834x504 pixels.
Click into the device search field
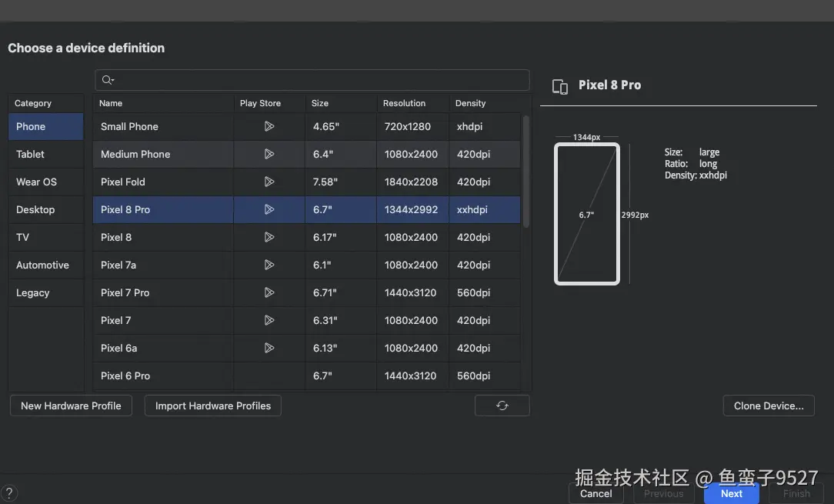tap(312, 80)
